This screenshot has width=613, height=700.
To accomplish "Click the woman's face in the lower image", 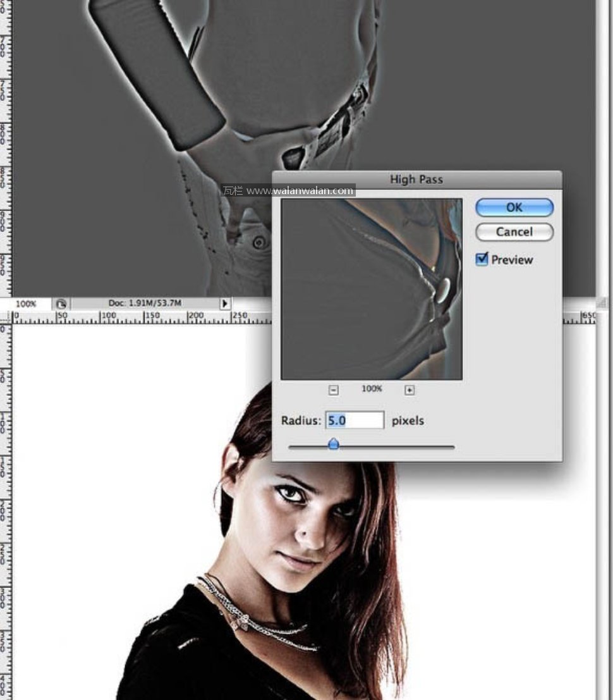I will click(303, 519).
